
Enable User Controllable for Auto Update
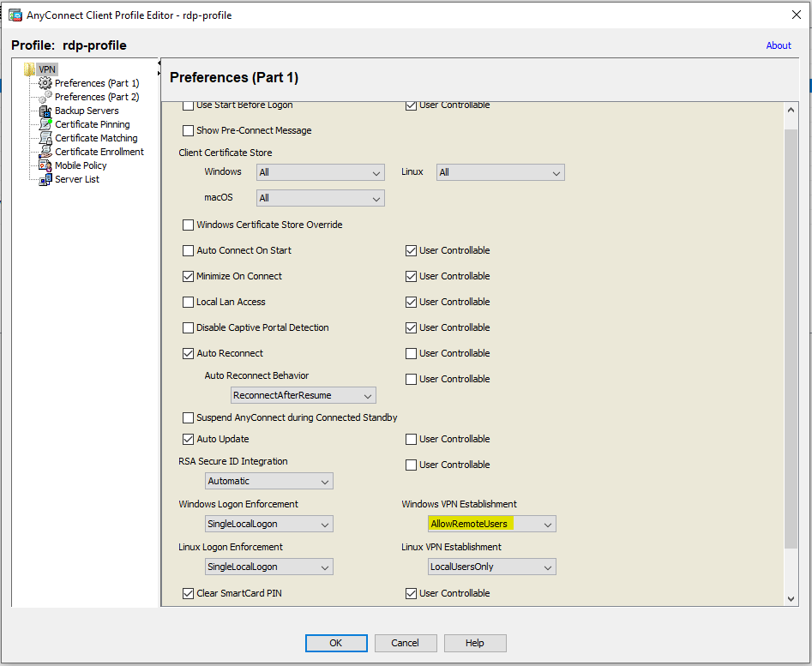(x=412, y=440)
